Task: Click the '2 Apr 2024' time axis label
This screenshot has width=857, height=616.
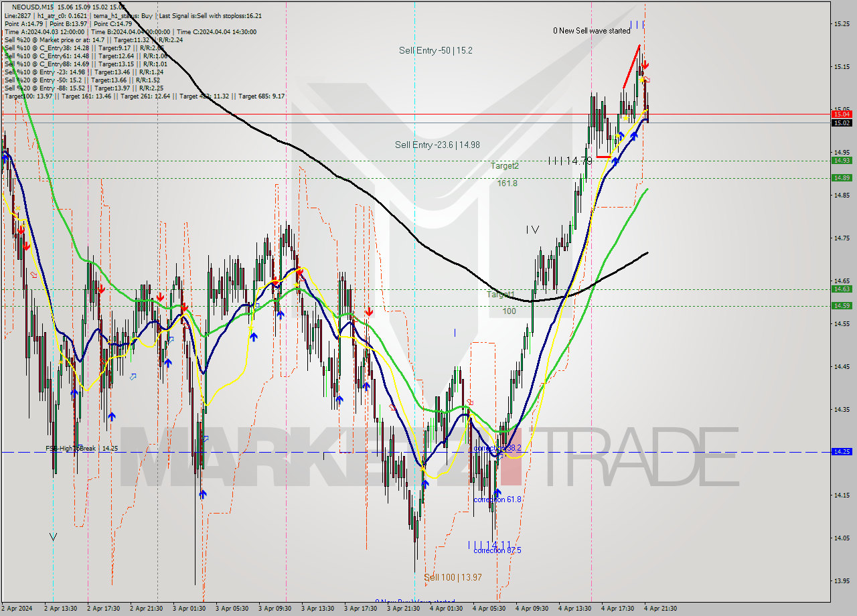Action: (17, 609)
